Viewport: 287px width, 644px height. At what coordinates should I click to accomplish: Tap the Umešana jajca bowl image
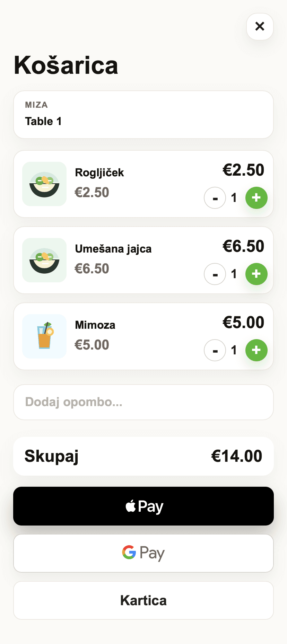pyautogui.click(x=44, y=260)
